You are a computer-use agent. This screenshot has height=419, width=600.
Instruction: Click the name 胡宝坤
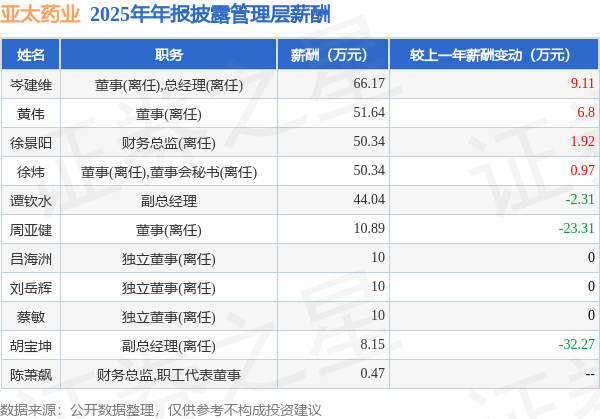(31, 346)
